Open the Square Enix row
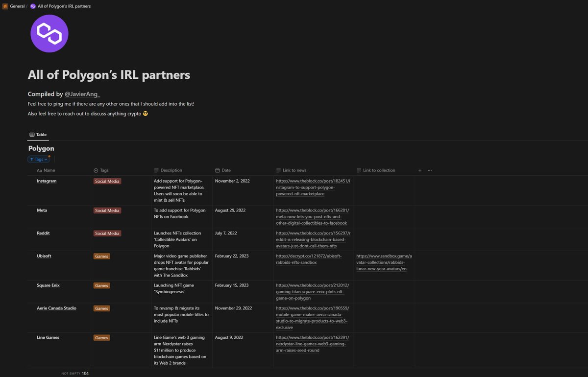 tap(49, 285)
